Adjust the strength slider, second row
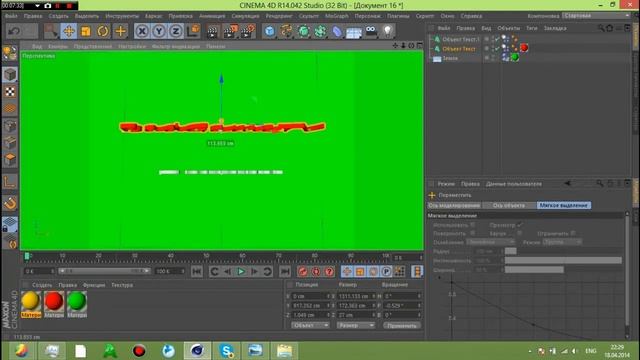This screenshot has width=640, height=360. (563, 260)
